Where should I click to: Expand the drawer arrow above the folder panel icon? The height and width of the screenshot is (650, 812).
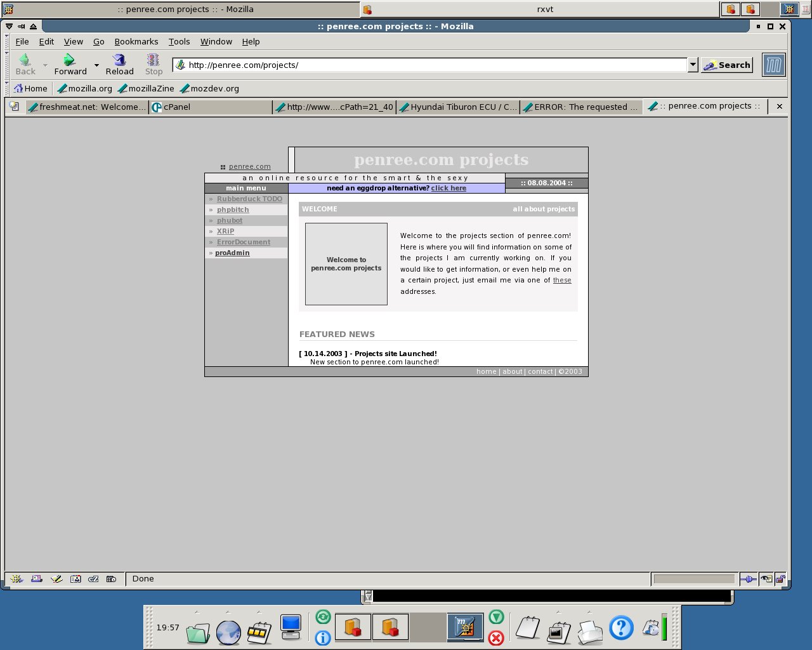(x=197, y=613)
